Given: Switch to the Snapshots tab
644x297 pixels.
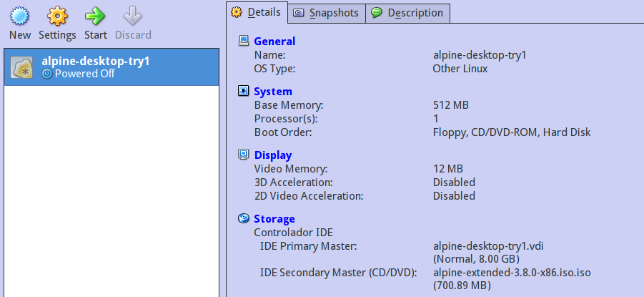Looking at the screenshot, I should point(327,13).
